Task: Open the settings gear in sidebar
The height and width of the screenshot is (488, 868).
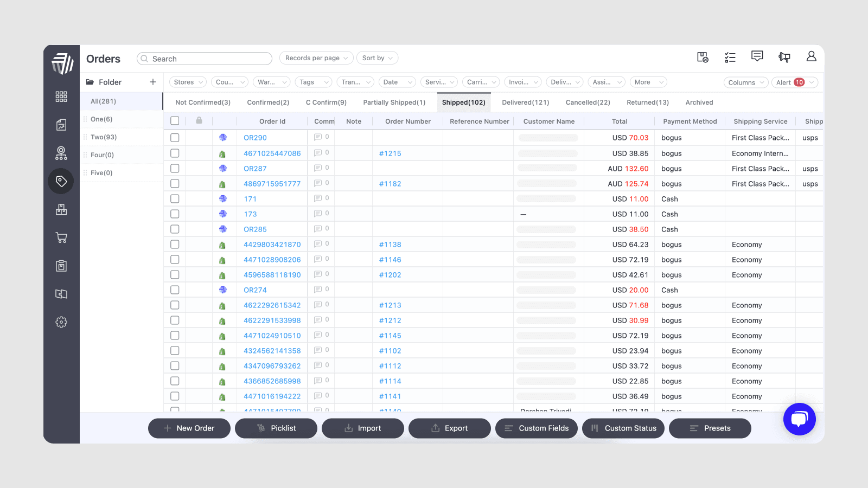Action: (61, 322)
